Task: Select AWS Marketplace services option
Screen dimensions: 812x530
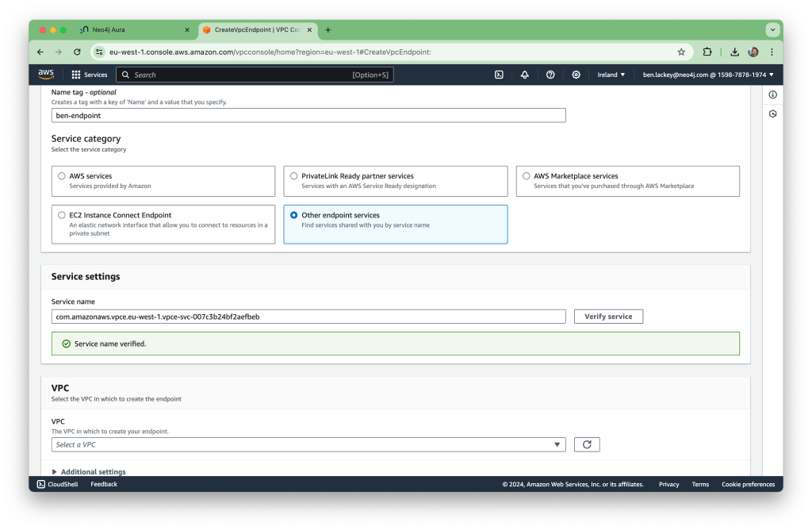Action: [526, 175]
